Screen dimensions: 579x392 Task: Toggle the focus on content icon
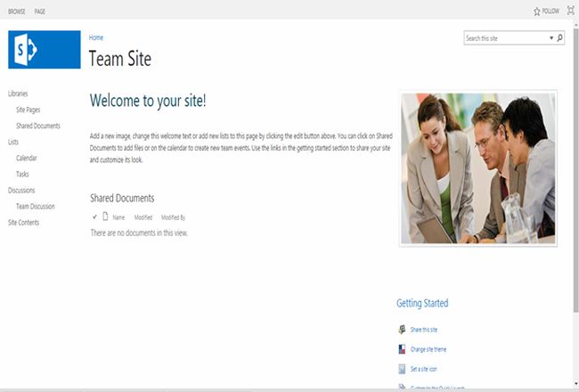[570, 11]
